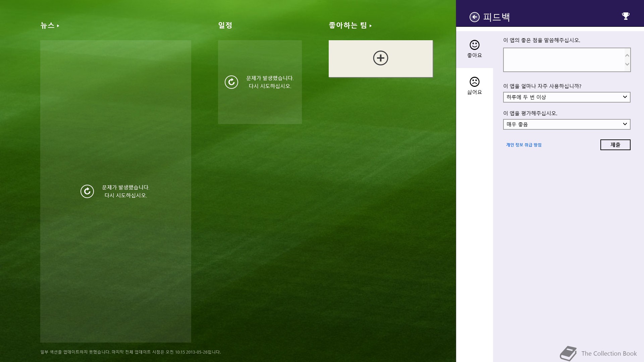Expand the 뉴스 section header
Viewport: 644px width, 362px height.
pyautogui.click(x=50, y=25)
